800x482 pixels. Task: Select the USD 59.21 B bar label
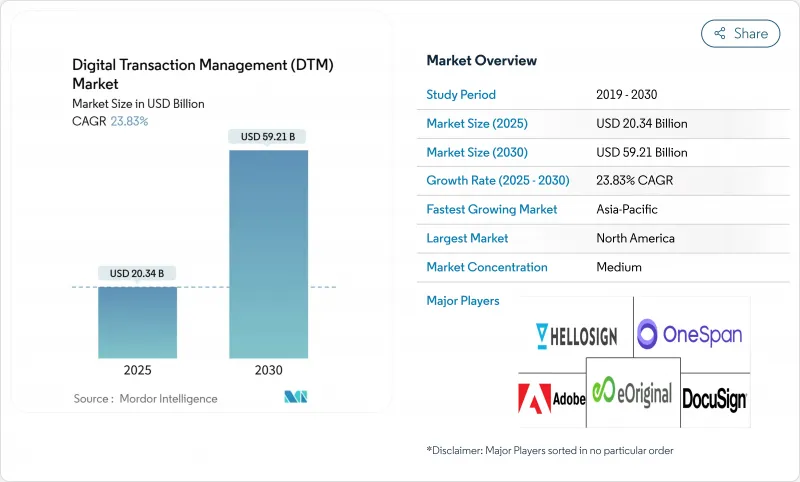[x=268, y=137]
